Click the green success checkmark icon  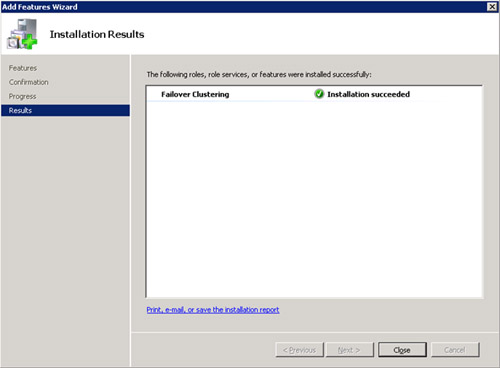coord(319,94)
